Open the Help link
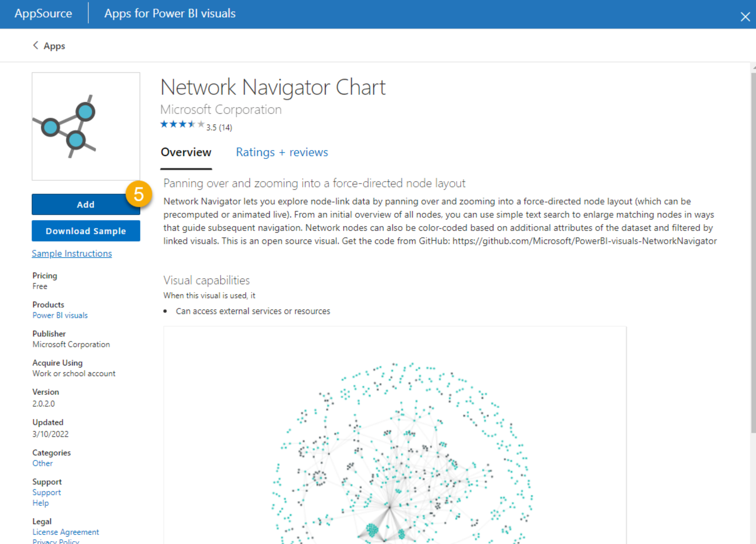The image size is (756, 544). [41, 503]
